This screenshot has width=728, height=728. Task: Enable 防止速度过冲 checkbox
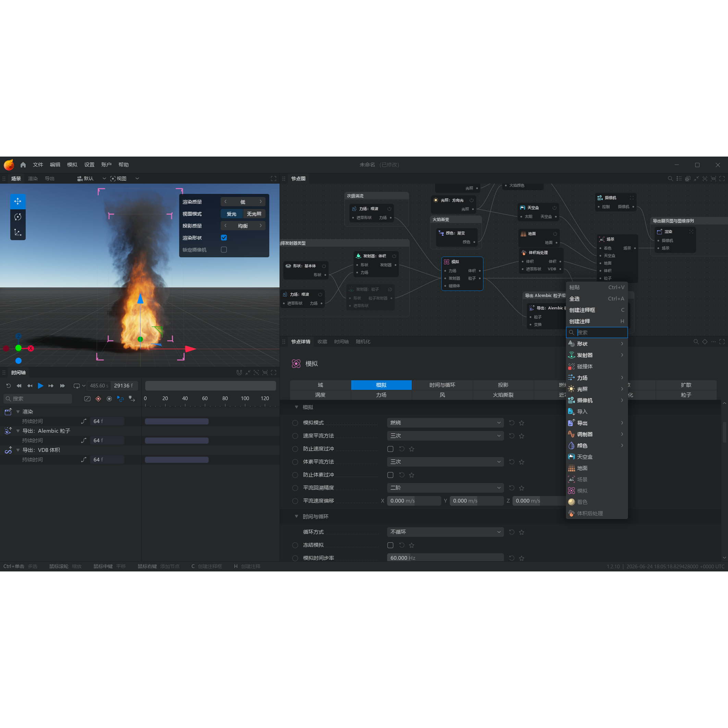(x=390, y=449)
